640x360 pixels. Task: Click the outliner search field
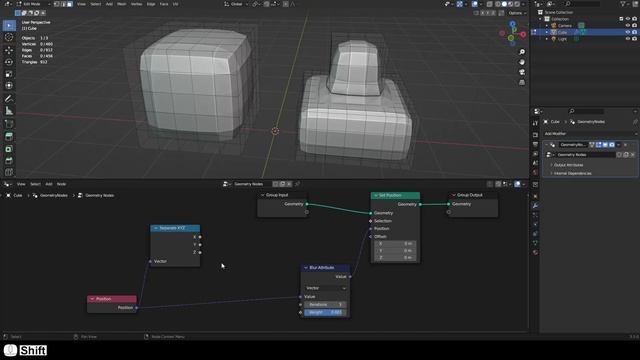pyautogui.click(x=583, y=4)
